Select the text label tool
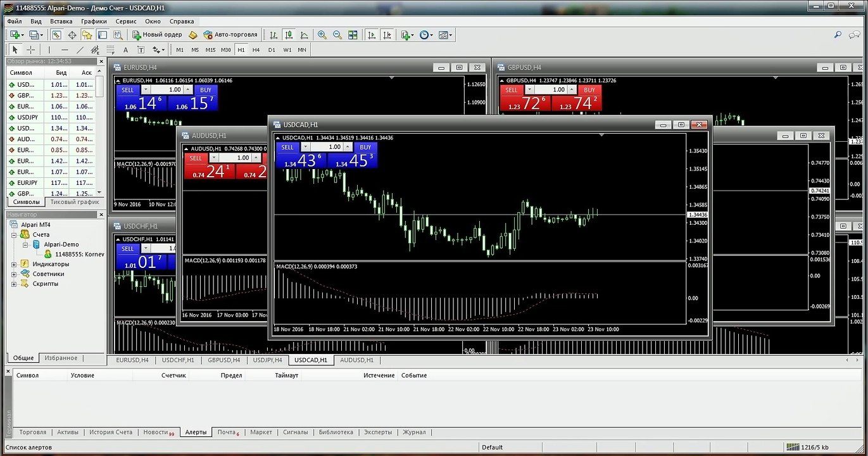 [x=141, y=49]
